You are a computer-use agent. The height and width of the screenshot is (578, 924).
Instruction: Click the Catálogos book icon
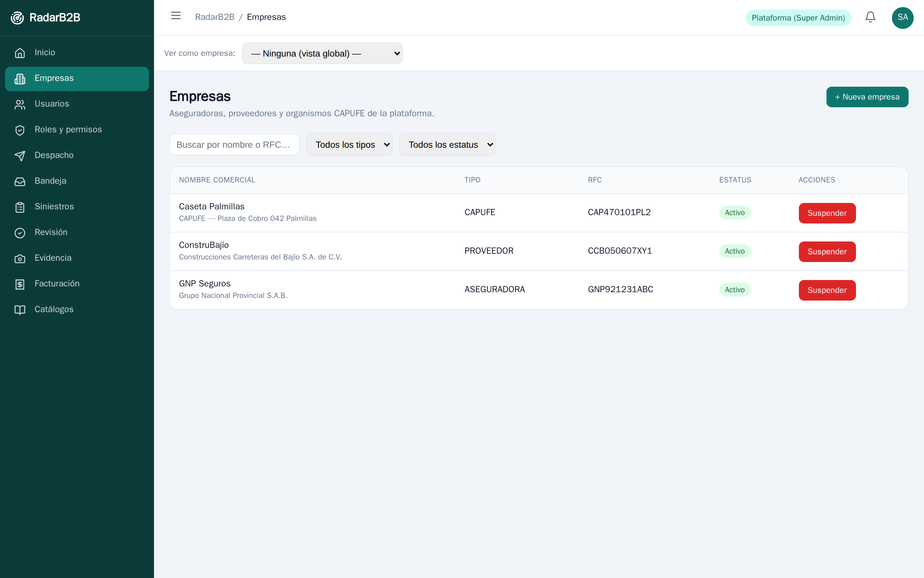pyautogui.click(x=20, y=310)
